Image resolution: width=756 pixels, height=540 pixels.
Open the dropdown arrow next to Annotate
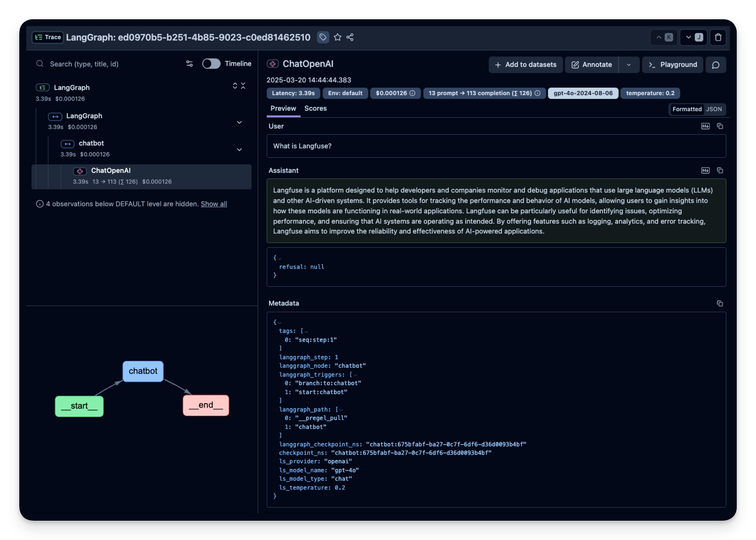point(629,64)
